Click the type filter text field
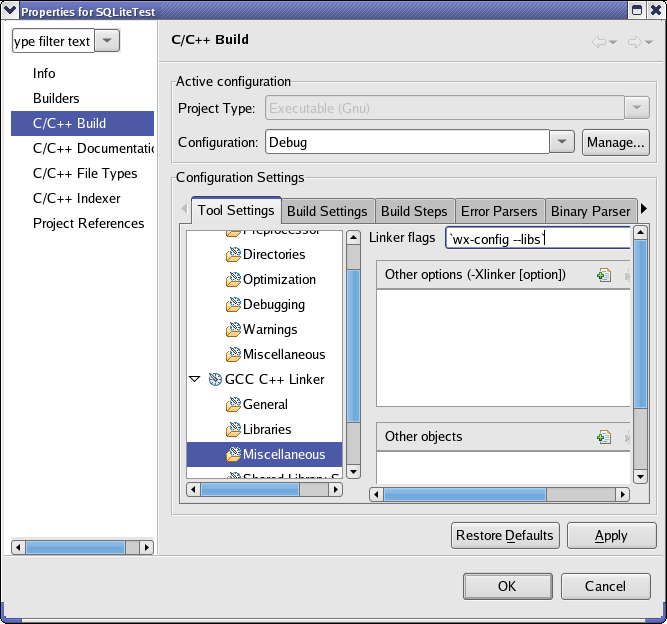The height and width of the screenshot is (624, 667). [53, 41]
